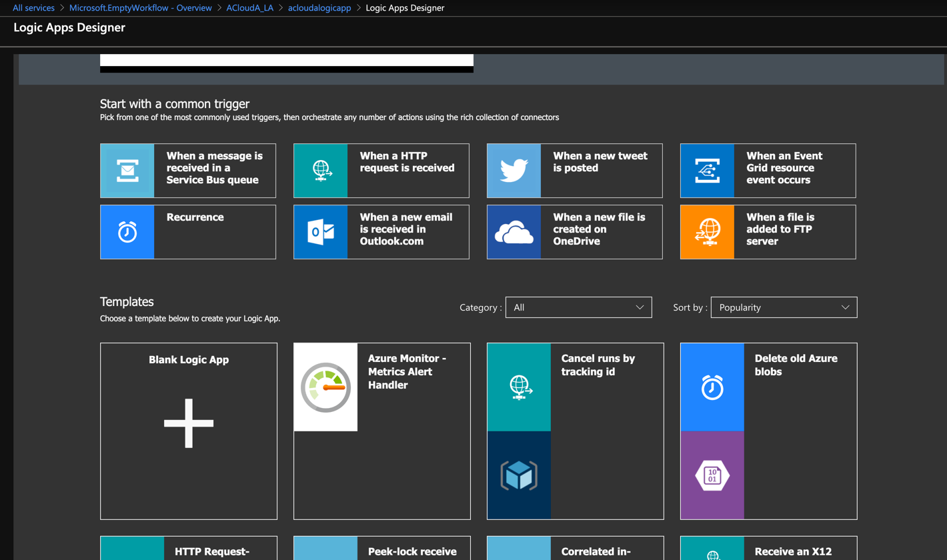Click the white video banner above common triggers
Screen dimensions: 947x560
pos(287,61)
